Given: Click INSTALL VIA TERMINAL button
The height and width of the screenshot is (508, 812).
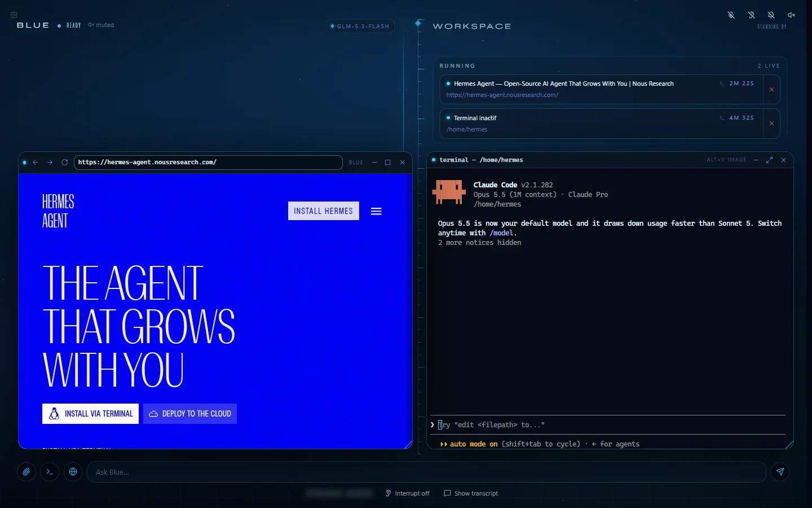Looking at the screenshot, I should 90,414.
